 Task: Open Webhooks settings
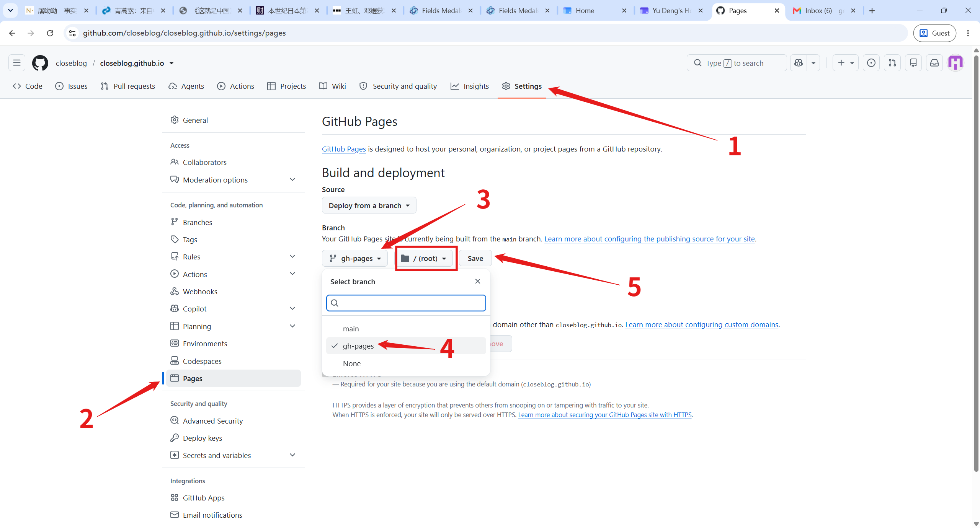(x=234, y=292)
